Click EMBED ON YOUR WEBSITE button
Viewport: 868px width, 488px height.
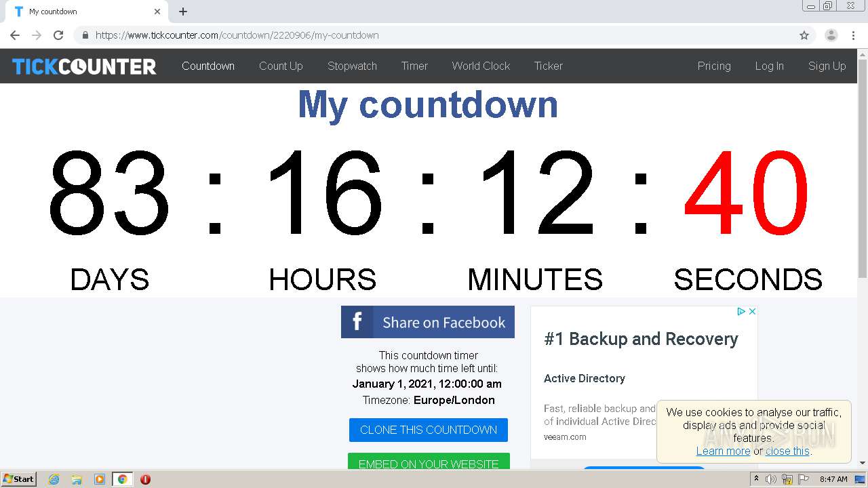point(429,462)
